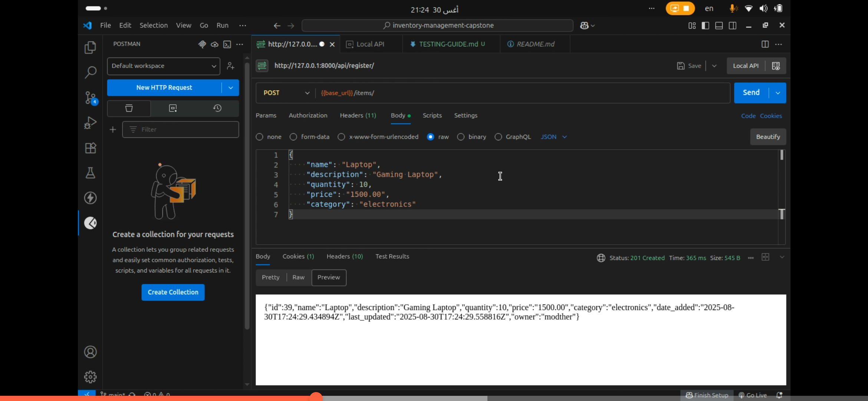Click the Create Collection button
Viewport: 868px width, 401px height.
[x=172, y=292]
